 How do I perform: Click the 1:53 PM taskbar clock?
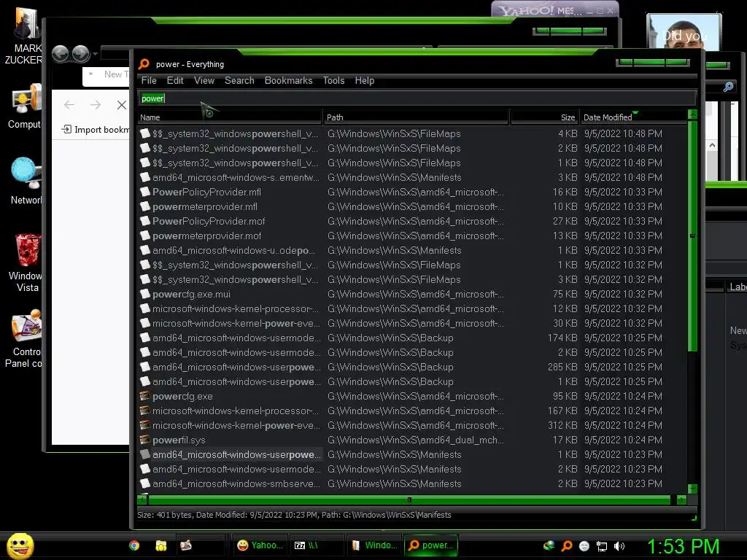683,547
